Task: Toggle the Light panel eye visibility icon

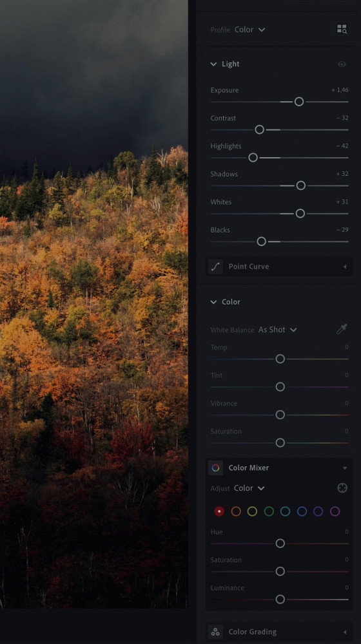Action: pos(342,64)
